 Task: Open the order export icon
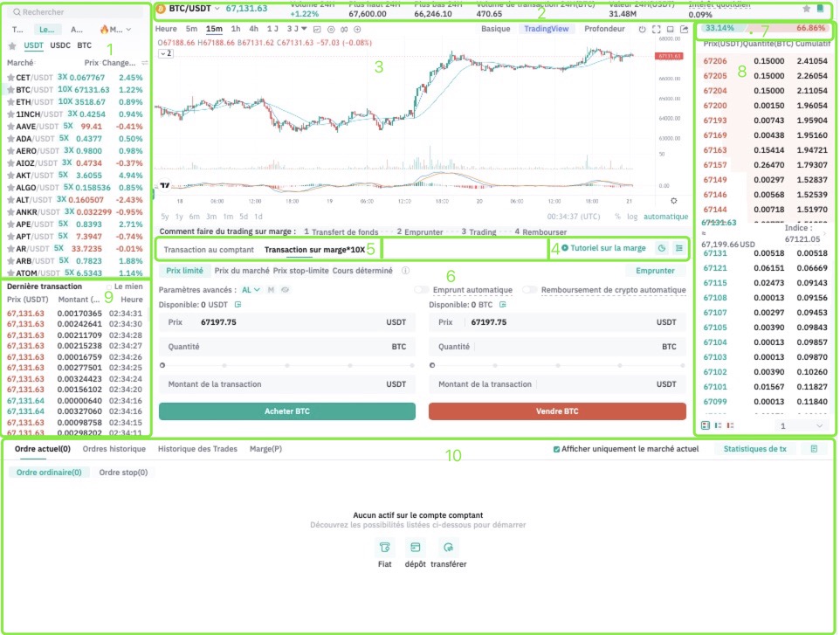pos(815,449)
